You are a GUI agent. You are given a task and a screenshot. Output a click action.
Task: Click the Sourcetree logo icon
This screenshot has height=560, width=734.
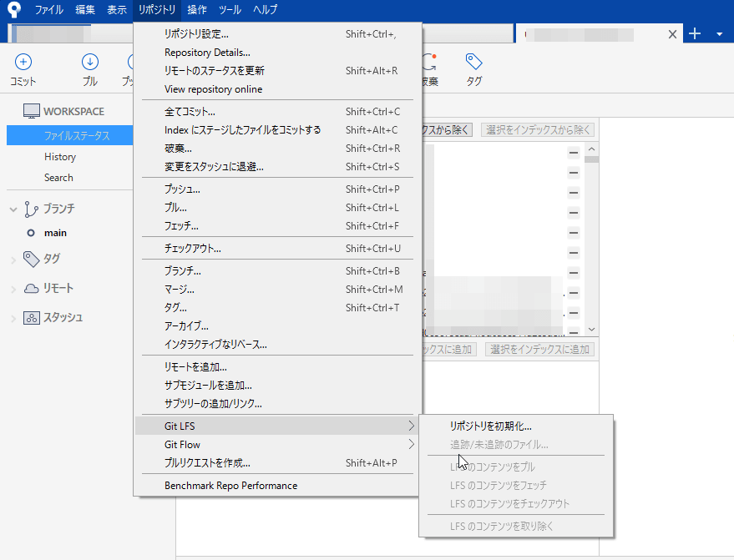click(x=14, y=10)
